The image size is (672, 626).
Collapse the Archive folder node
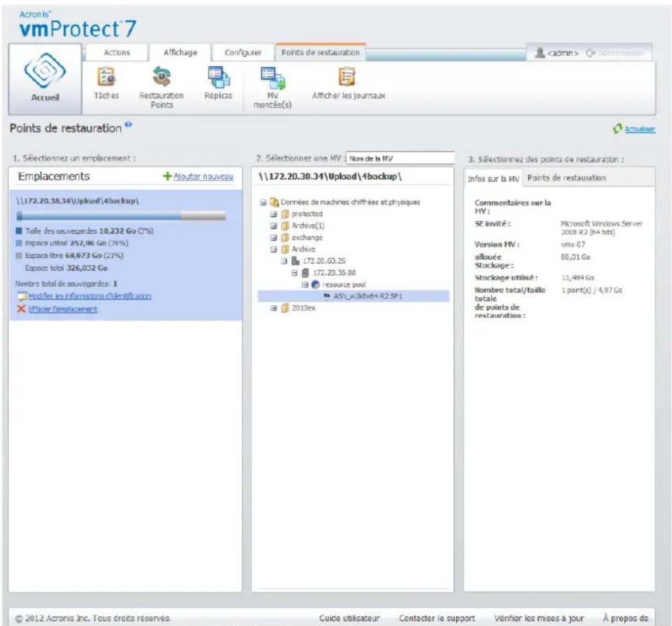click(x=274, y=249)
